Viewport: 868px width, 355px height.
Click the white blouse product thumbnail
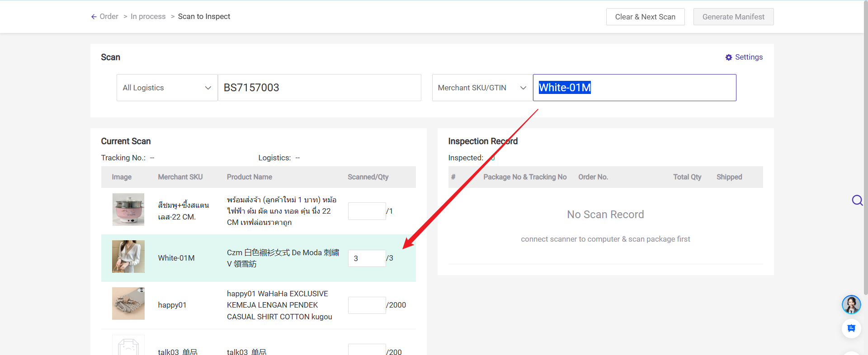point(128,257)
